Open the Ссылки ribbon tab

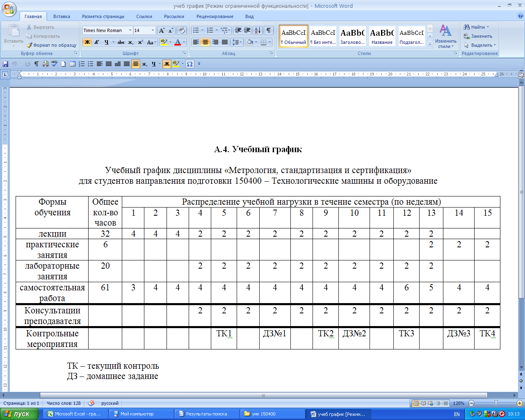[144, 16]
